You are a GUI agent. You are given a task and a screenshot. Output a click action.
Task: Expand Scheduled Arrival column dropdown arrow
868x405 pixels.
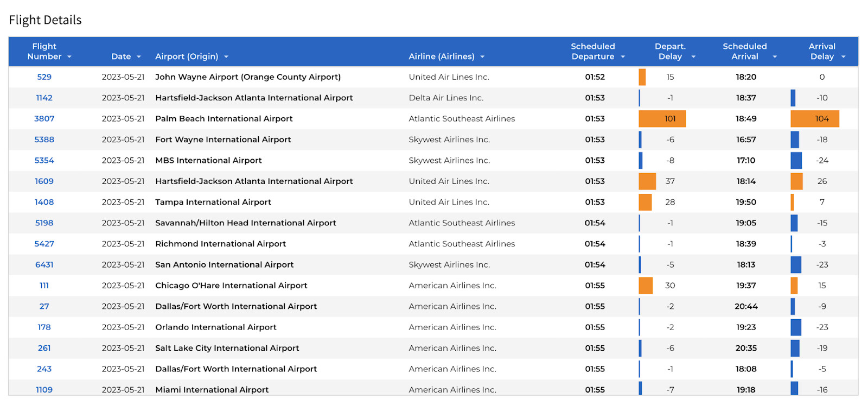click(775, 57)
